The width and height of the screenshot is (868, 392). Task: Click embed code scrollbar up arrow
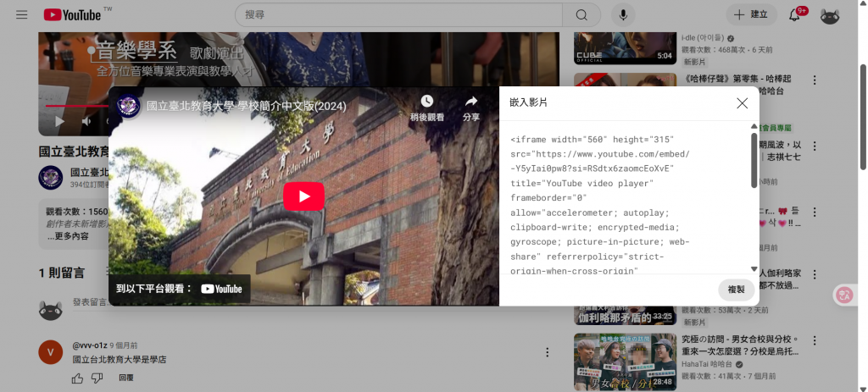[x=754, y=127]
